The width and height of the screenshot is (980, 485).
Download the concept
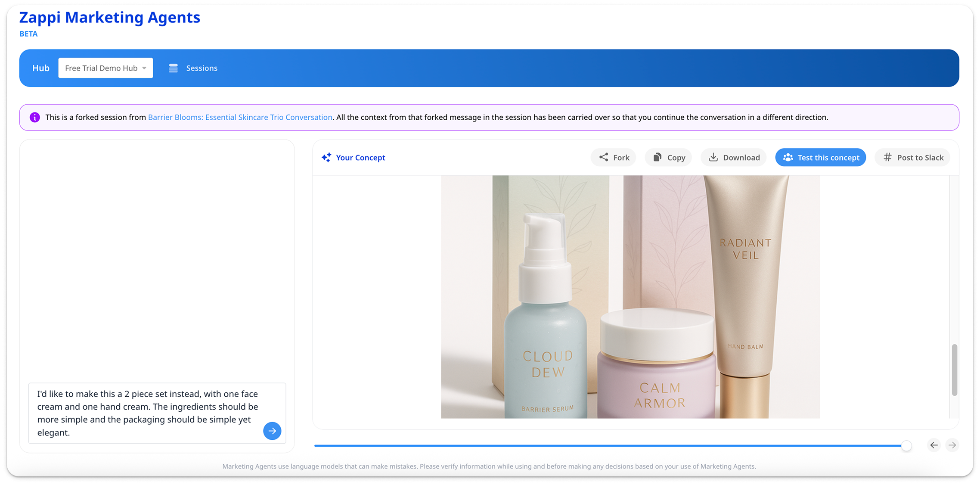pyautogui.click(x=734, y=157)
